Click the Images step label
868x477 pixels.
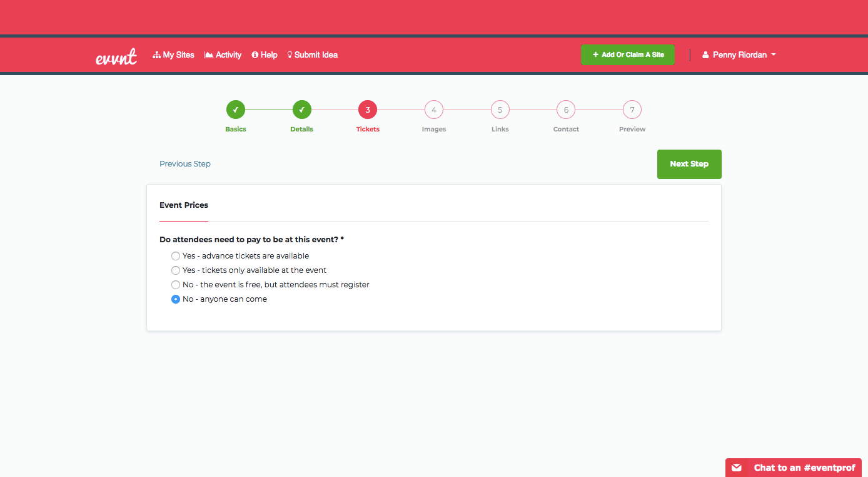point(434,130)
